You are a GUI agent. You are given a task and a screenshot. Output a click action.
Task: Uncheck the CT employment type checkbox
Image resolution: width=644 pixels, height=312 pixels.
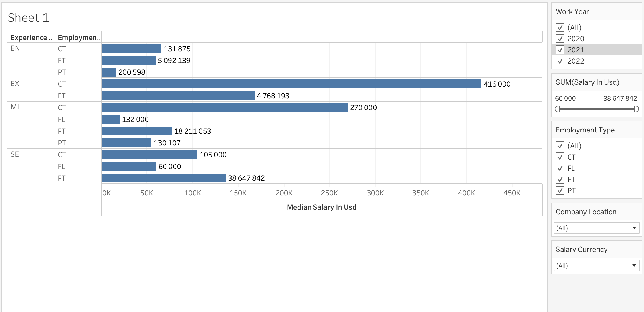click(560, 157)
